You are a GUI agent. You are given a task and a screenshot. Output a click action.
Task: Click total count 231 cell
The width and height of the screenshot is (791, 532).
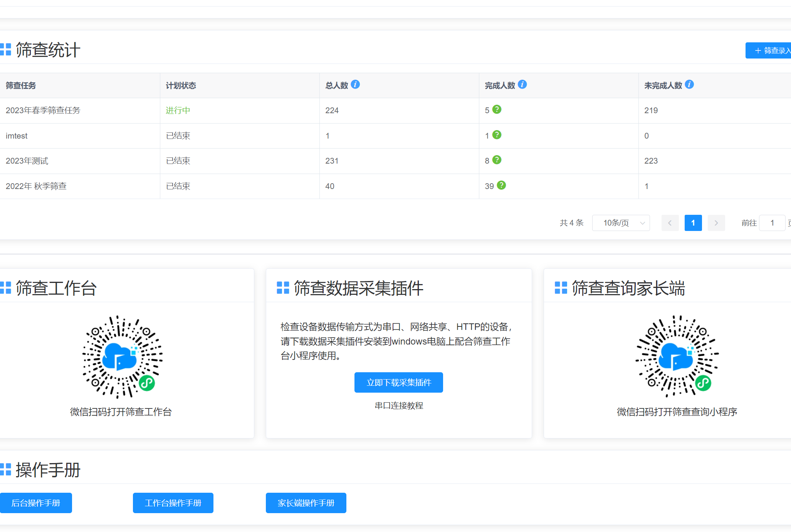[399, 161]
